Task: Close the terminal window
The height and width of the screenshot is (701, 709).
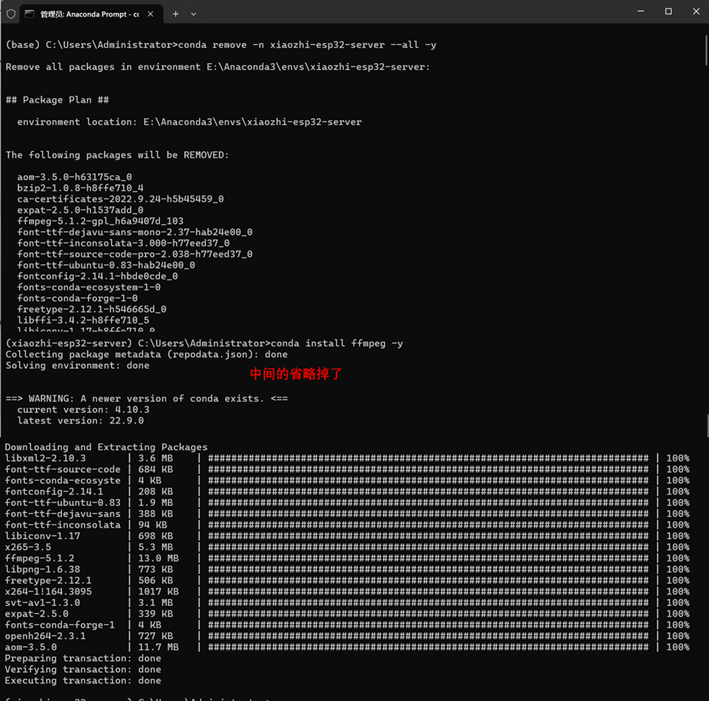Action: click(x=696, y=11)
